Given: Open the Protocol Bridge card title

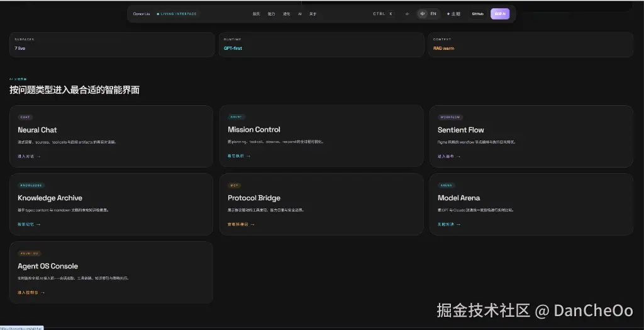Looking at the screenshot, I should click(254, 198).
